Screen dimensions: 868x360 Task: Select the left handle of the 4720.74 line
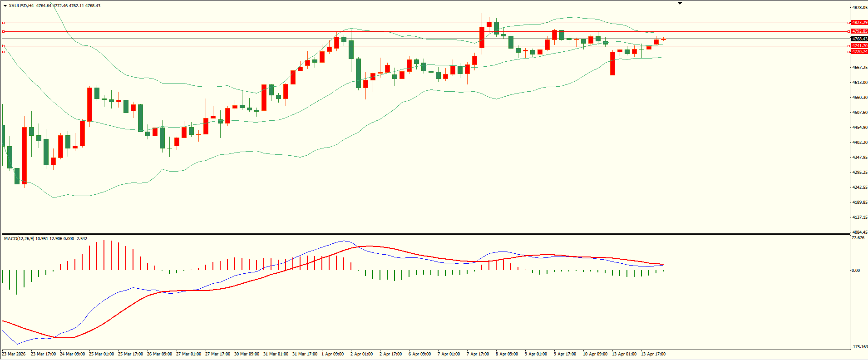(x=4, y=52)
